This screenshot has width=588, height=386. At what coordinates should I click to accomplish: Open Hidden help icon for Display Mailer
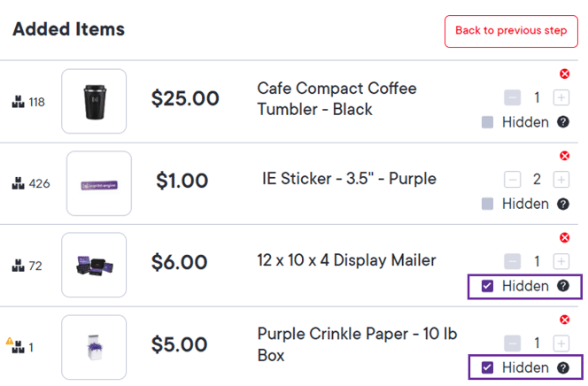click(563, 286)
